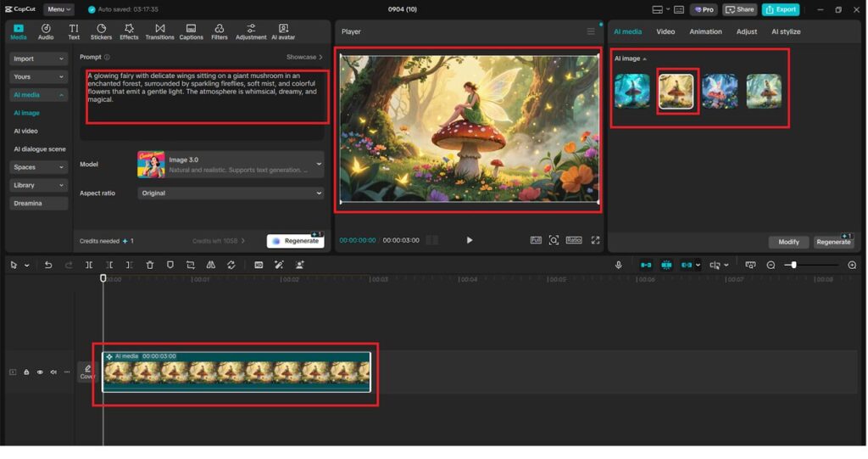Switch to the Animation tab
This screenshot has width=868, height=459.
click(705, 31)
